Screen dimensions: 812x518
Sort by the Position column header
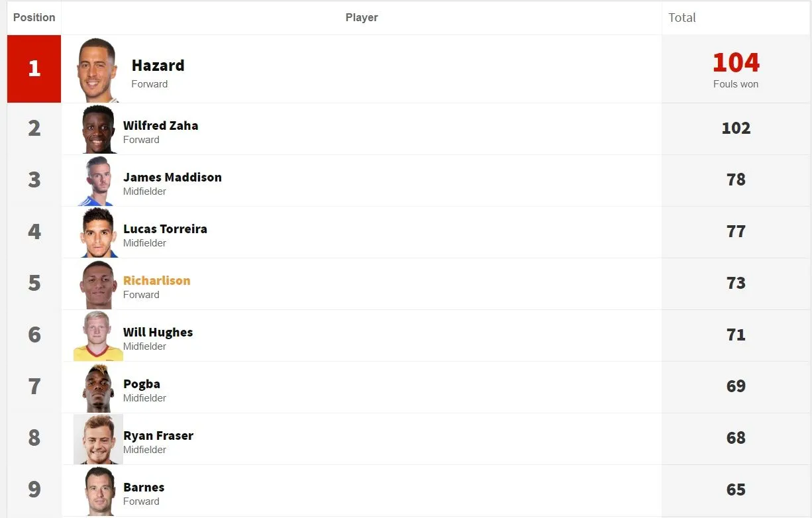[34, 17]
